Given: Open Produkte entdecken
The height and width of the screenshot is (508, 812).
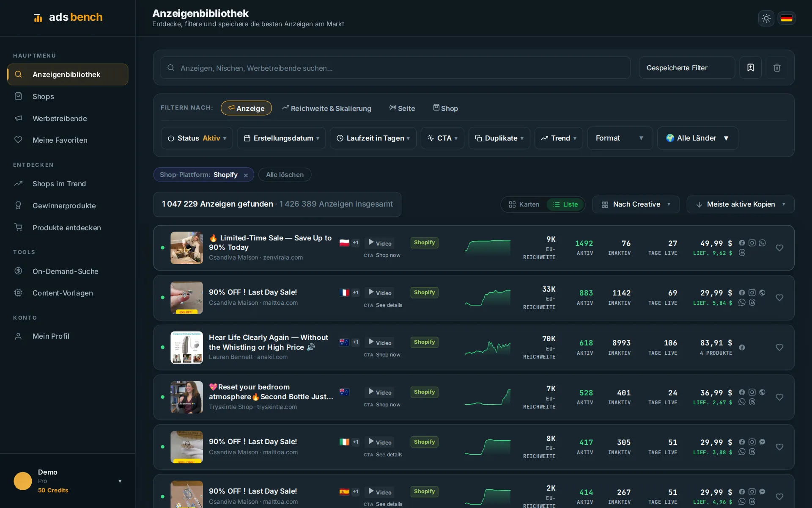Looking at the screenshot, I should (68, 228).
